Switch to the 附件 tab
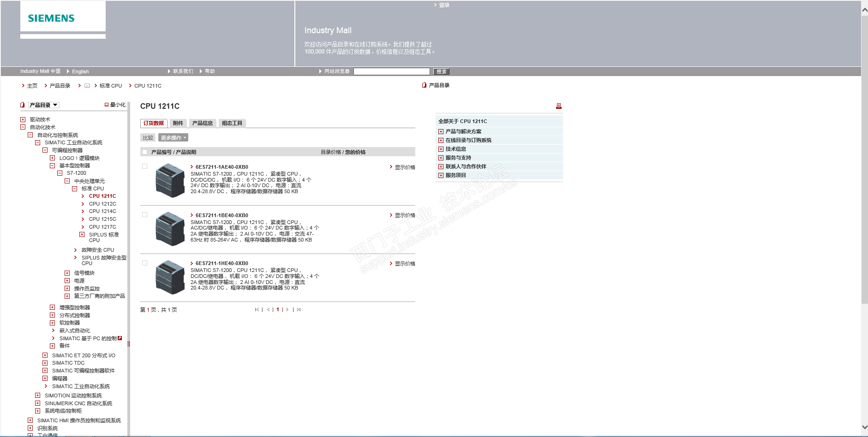This screenshot has width=868, height=437. point(178,124)
